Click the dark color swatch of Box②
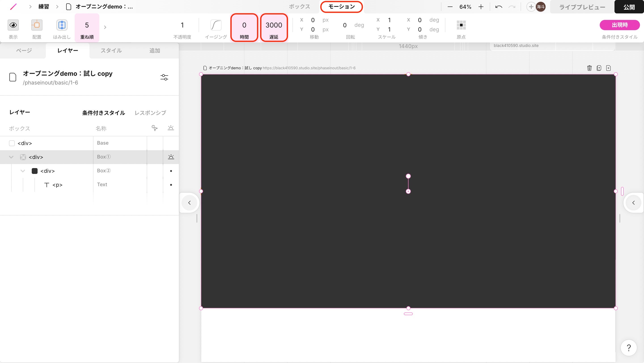This screenshot has height=363, width=644. (x=34, y=171)
